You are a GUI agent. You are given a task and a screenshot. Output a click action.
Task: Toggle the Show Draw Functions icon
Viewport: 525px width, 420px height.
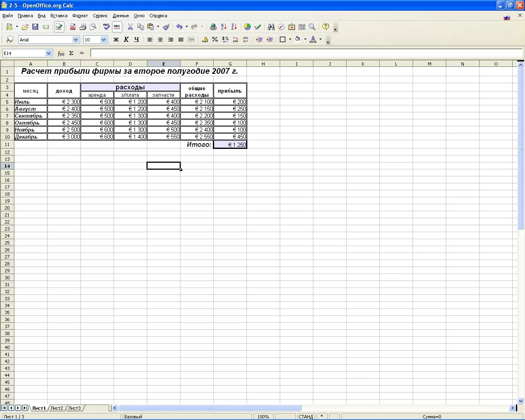(x=258, y=27)
